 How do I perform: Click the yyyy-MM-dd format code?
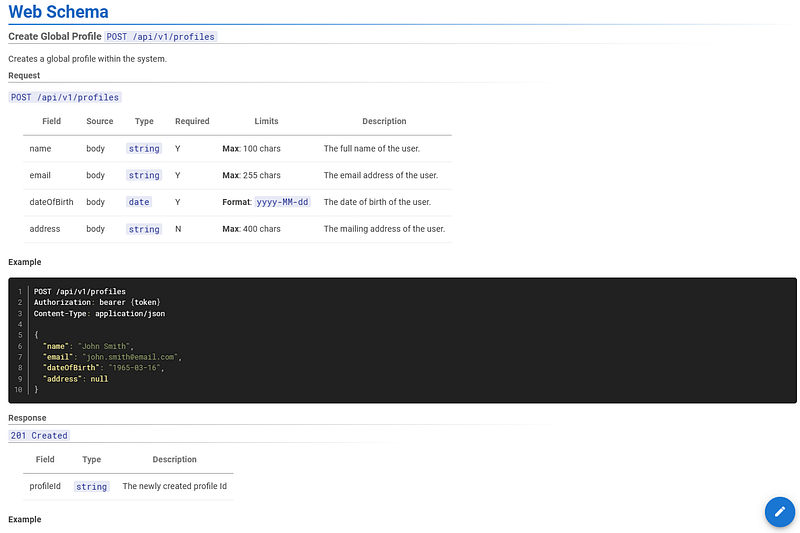pos(282,202)
